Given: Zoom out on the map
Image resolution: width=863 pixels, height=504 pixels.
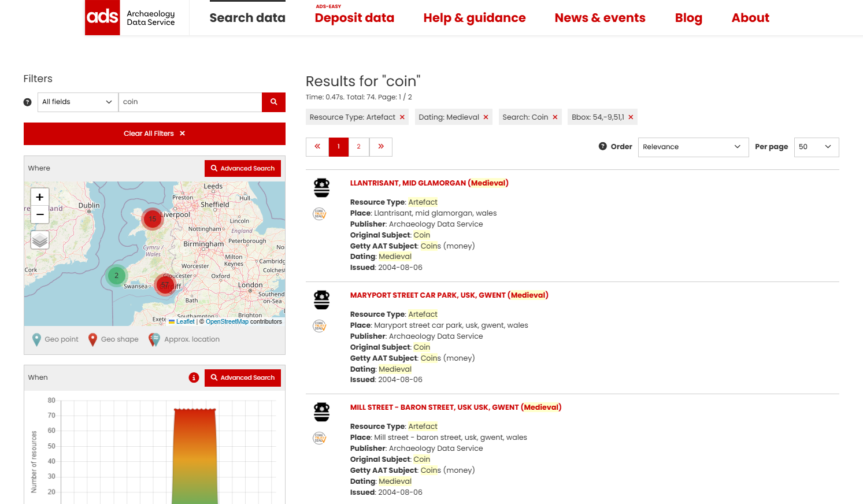Looking at the screenshot, I should [x=40, y=214].
